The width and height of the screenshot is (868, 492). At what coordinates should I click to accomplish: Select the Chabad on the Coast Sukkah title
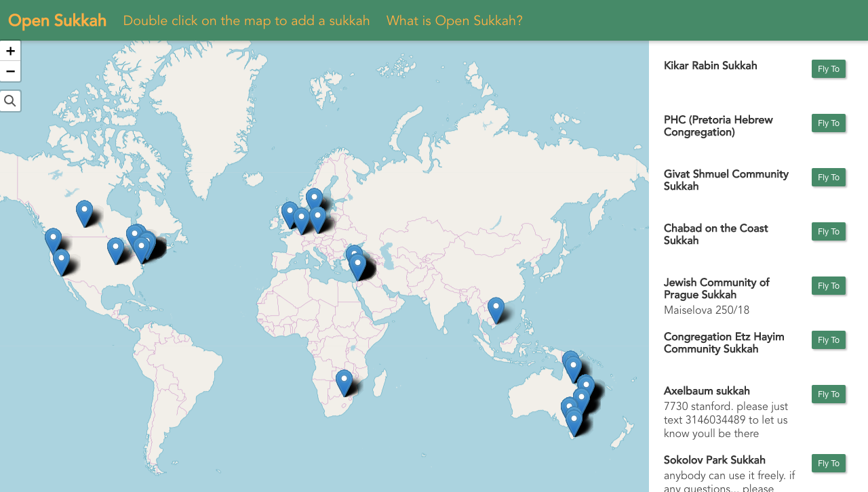716,234
